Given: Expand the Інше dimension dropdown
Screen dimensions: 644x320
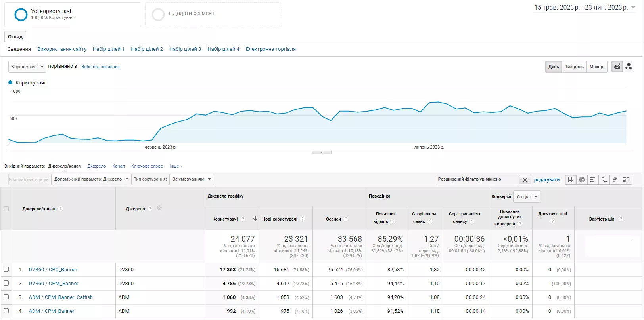Looking at the screenshot, I should coord(176,166).
